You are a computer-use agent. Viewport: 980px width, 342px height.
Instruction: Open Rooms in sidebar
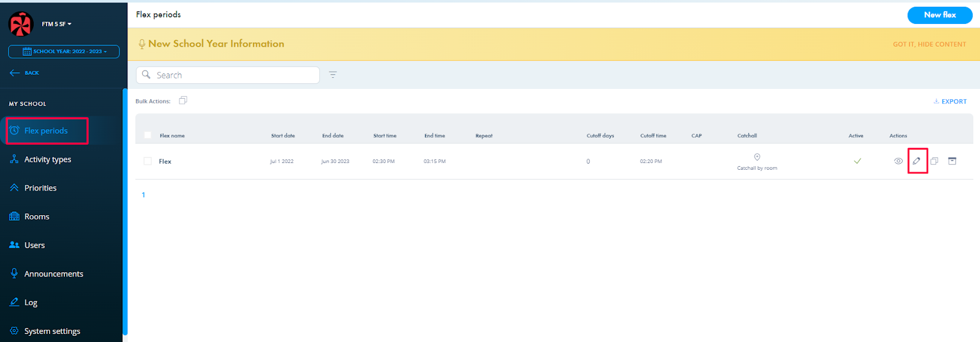(x=37, y=217)
